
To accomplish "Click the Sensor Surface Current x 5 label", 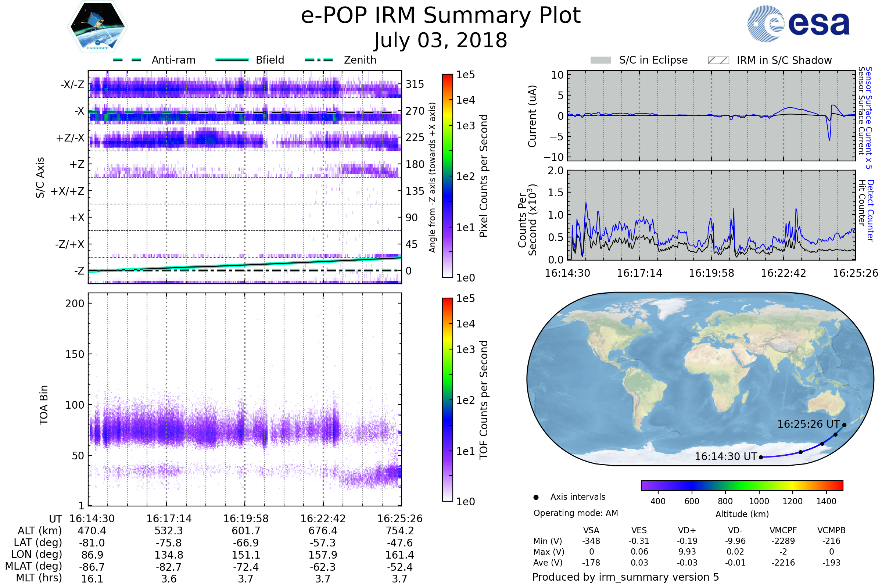I will [869, 118].
